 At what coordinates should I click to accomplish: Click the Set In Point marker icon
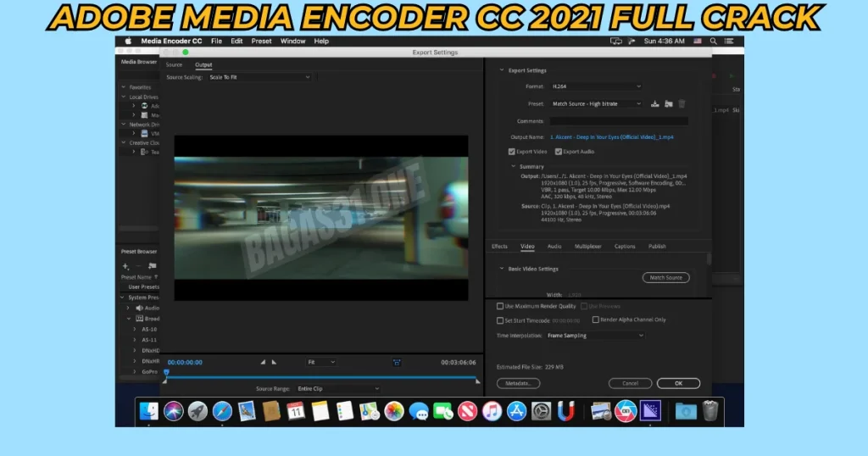pos(263,362)
